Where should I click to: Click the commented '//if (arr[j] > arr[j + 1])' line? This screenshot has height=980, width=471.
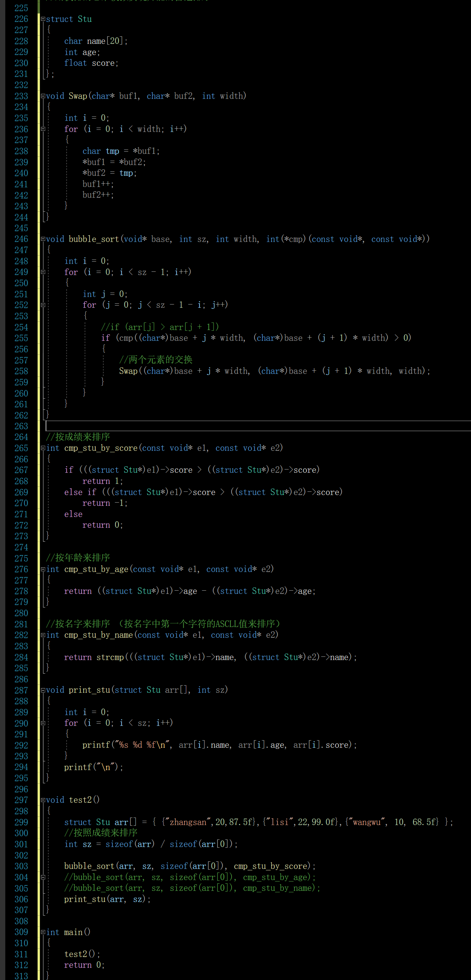160,327
